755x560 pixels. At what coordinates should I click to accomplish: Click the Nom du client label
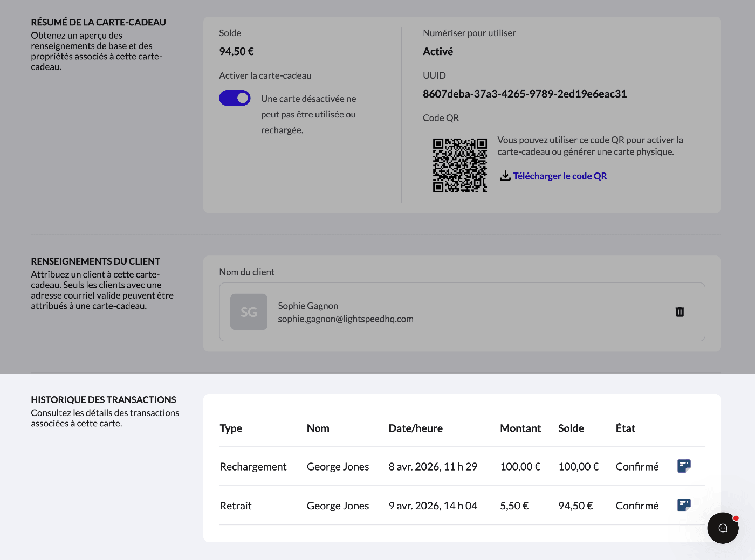247,272
